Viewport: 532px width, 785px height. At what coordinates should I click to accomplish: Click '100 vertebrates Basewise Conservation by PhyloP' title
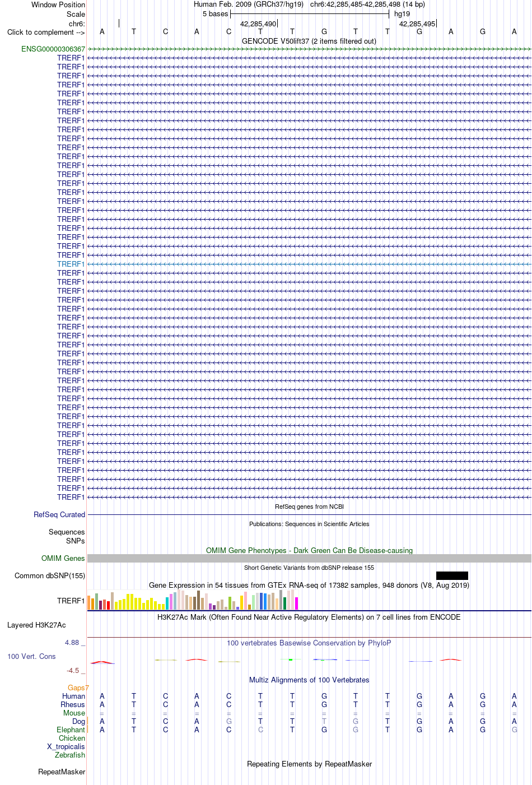[x=309, y=643]
